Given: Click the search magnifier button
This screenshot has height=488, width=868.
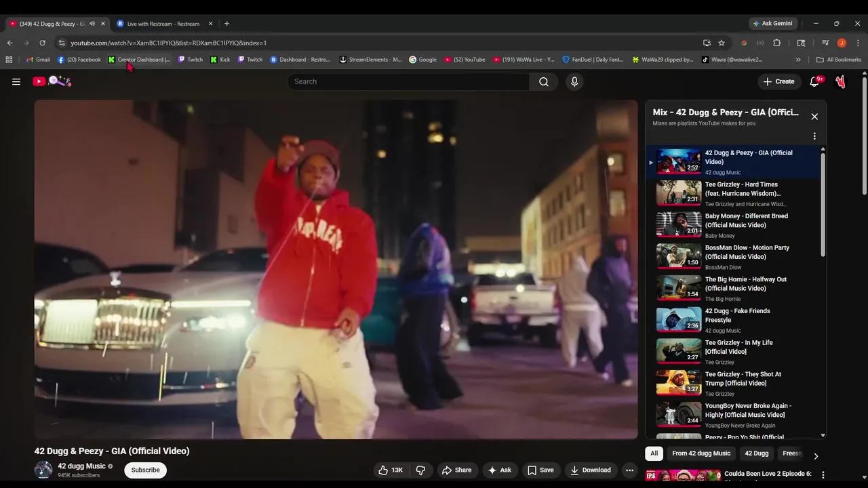Looking at the screenshot, I should coord(544,81).
